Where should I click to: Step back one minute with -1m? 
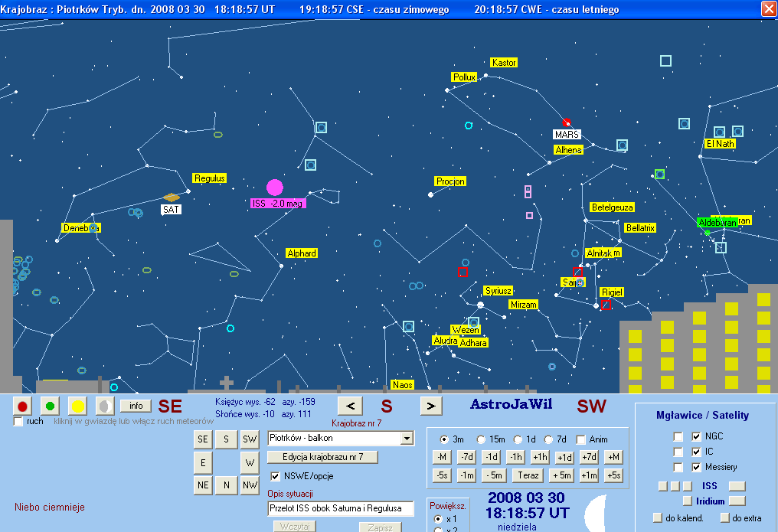466,475
